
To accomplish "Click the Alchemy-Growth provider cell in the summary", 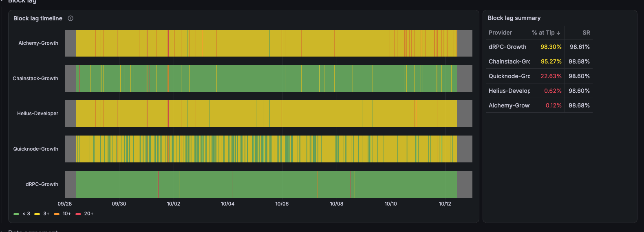I will coord(509,105).
